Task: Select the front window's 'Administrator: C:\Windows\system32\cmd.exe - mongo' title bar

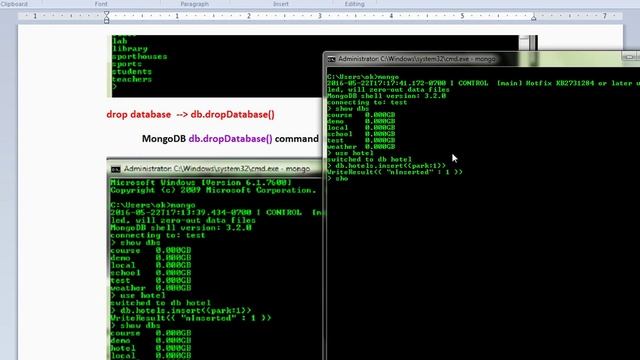Action: click(482, 59)
